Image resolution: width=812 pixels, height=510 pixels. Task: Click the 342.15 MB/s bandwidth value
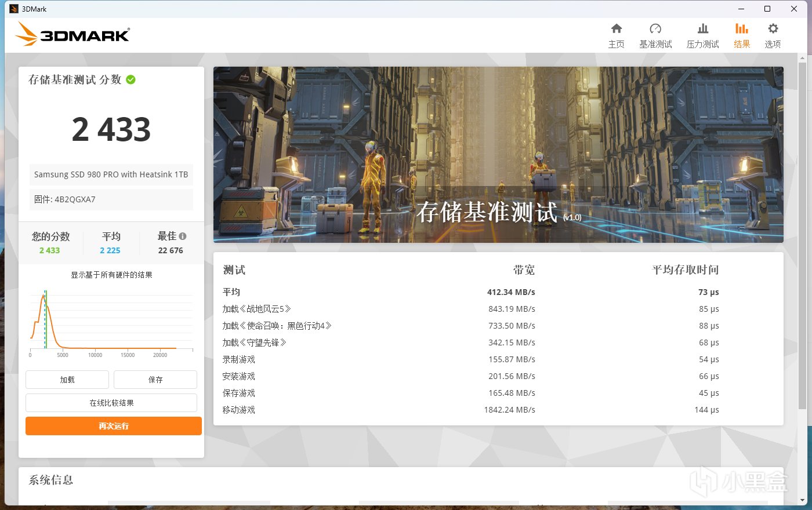512,343
